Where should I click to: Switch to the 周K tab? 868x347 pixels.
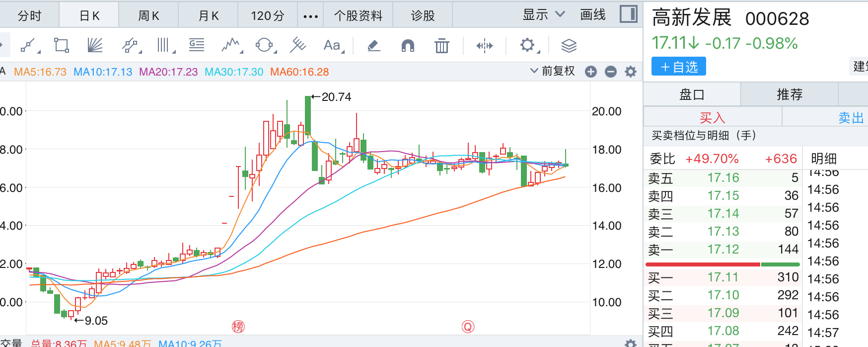148,16
